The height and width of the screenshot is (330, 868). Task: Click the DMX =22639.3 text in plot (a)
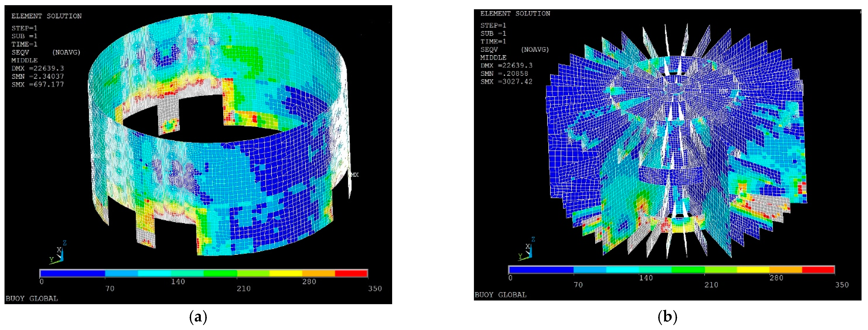[37, 68]
